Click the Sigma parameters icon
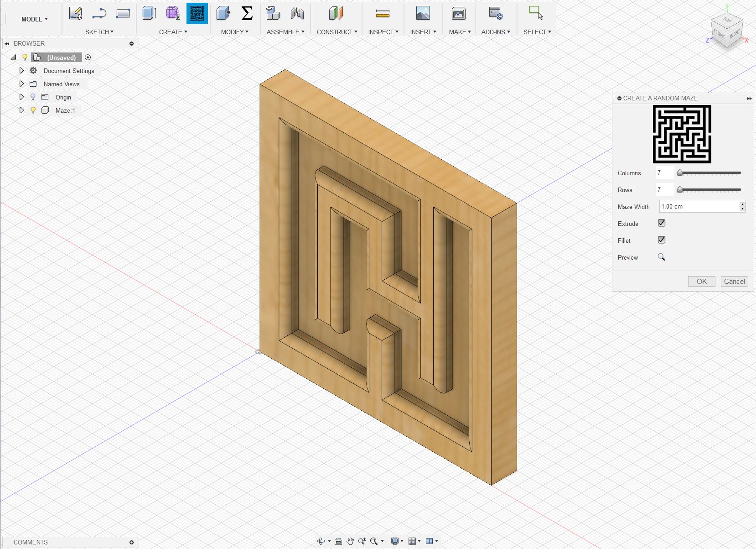 click(x=247, y=13)
